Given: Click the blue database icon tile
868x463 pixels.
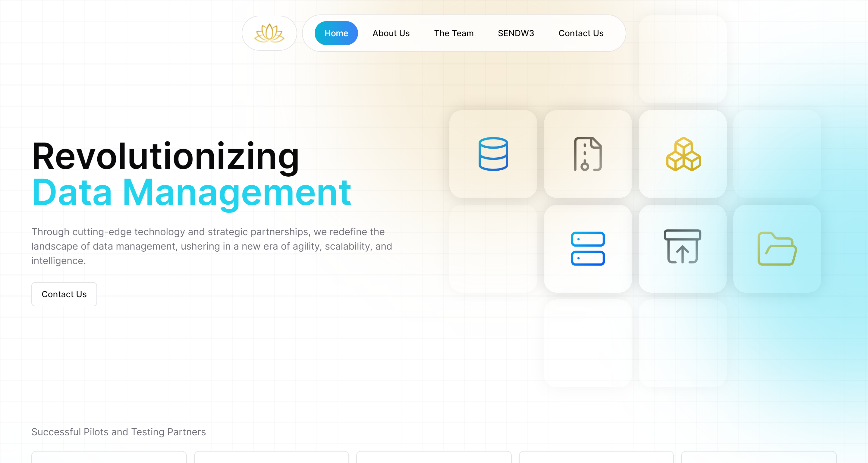Looking at the screenshot, I should 493,154.
